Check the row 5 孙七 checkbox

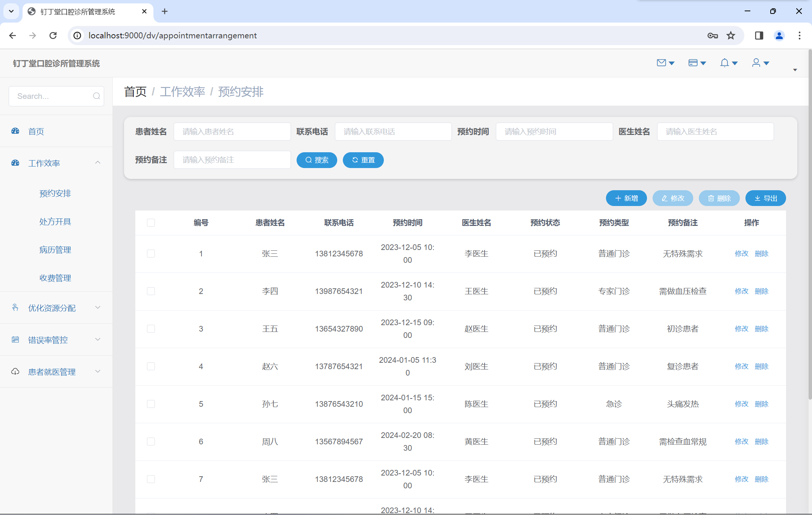tap(151, 404)
